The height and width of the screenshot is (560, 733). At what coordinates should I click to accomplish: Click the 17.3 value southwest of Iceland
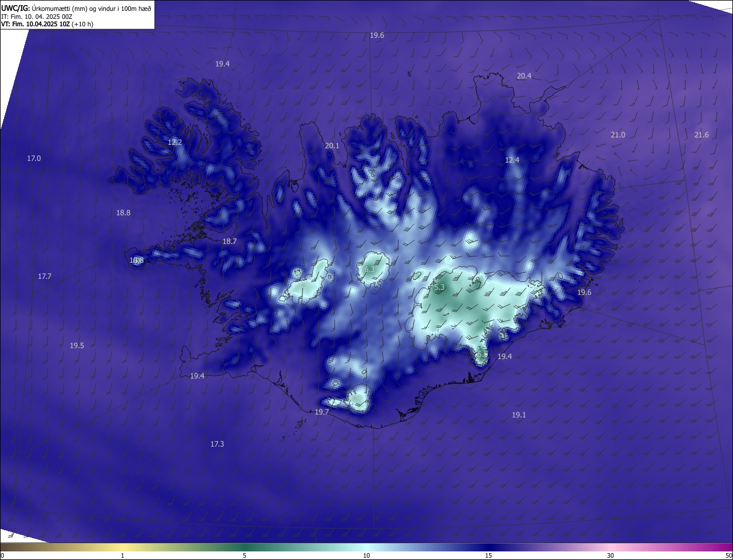pyautogui.click(x=217, y=444)
